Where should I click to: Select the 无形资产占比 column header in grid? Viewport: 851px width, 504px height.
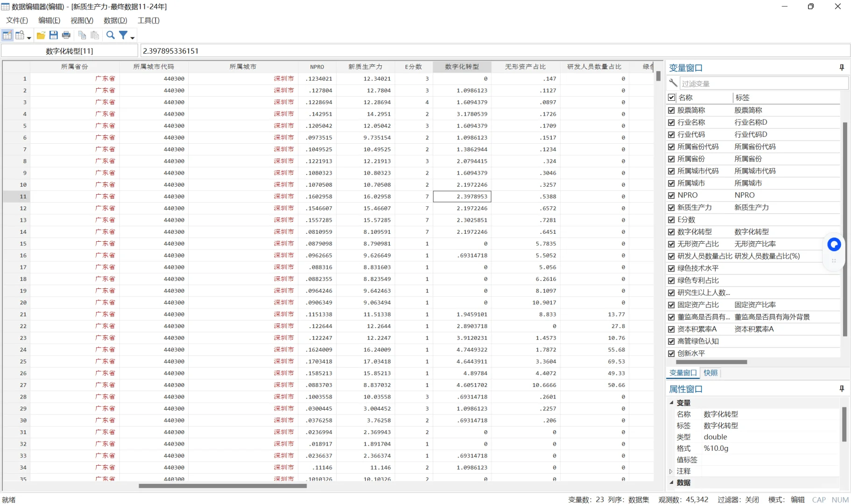[526, 67]
